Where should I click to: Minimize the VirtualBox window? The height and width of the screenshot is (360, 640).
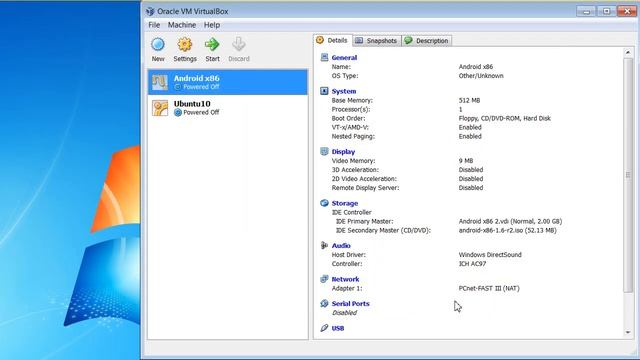[587, 11]
